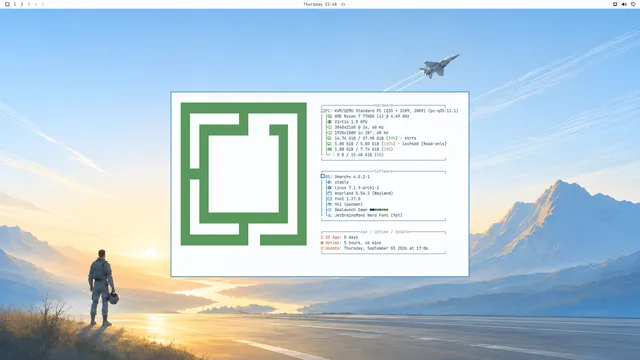Click the OS icon beside Omarchy version

[323, 176]
